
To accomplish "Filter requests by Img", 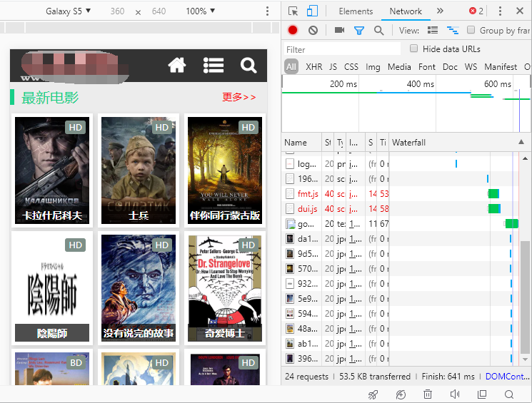I will tap(373, 67).
